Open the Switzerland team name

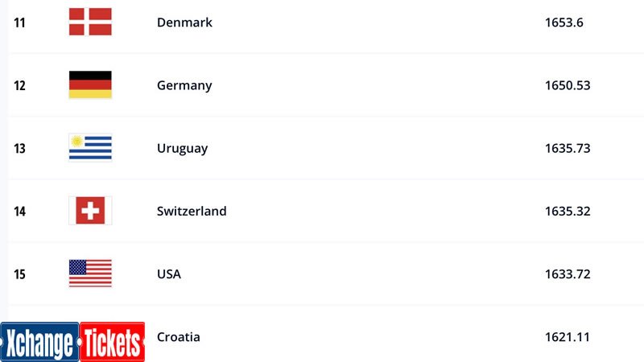[x=192, y=211]
